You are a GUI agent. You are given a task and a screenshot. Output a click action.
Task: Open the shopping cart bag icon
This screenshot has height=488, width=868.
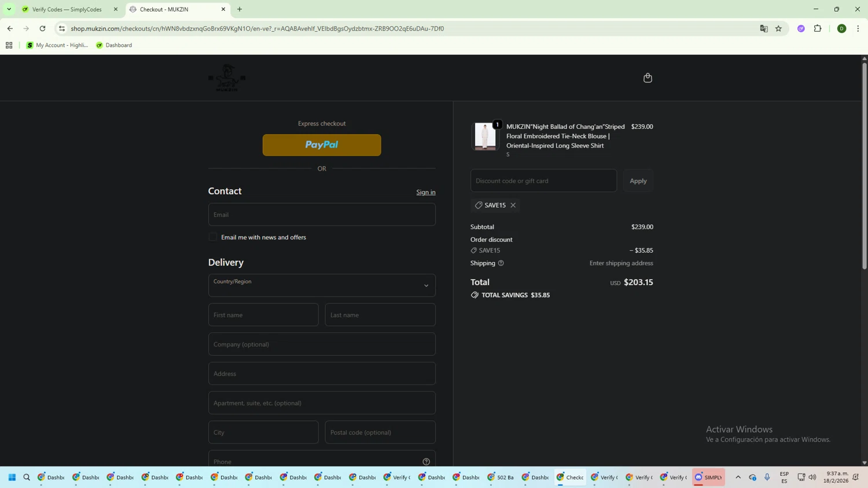648,77
